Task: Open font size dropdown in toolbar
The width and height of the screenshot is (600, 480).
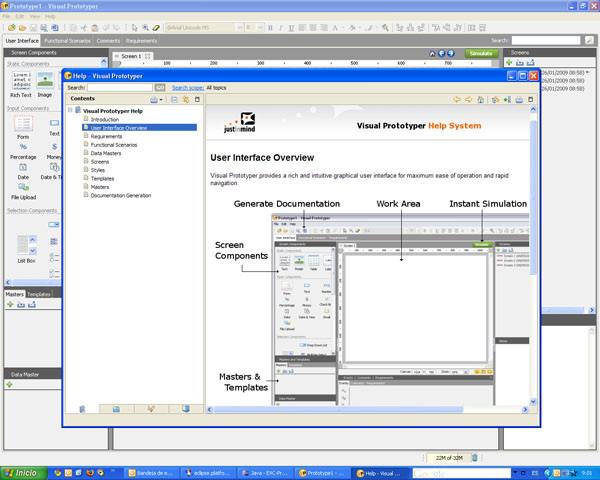Action: 260,28
